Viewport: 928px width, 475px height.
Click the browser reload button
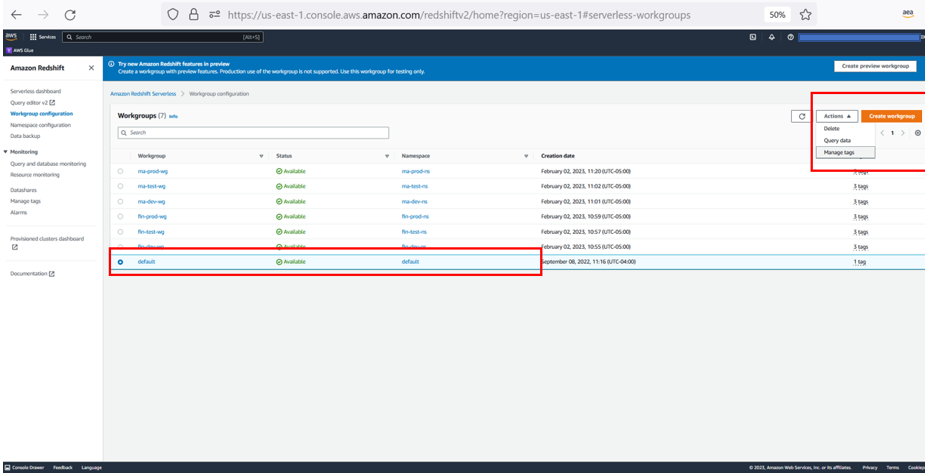click(70, 15)
